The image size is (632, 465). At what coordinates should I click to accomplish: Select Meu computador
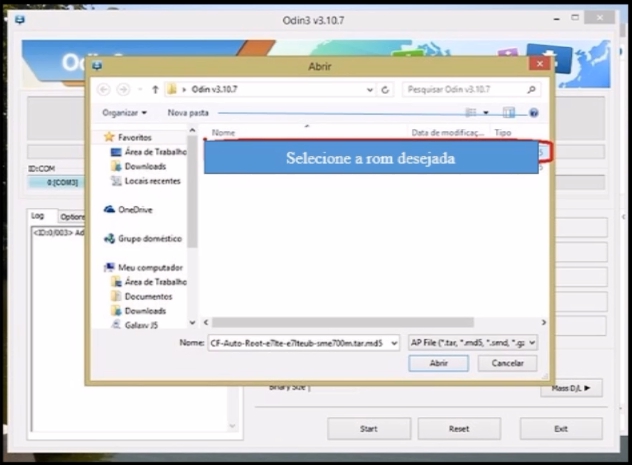pyautogui.click(x=150, y=268)
